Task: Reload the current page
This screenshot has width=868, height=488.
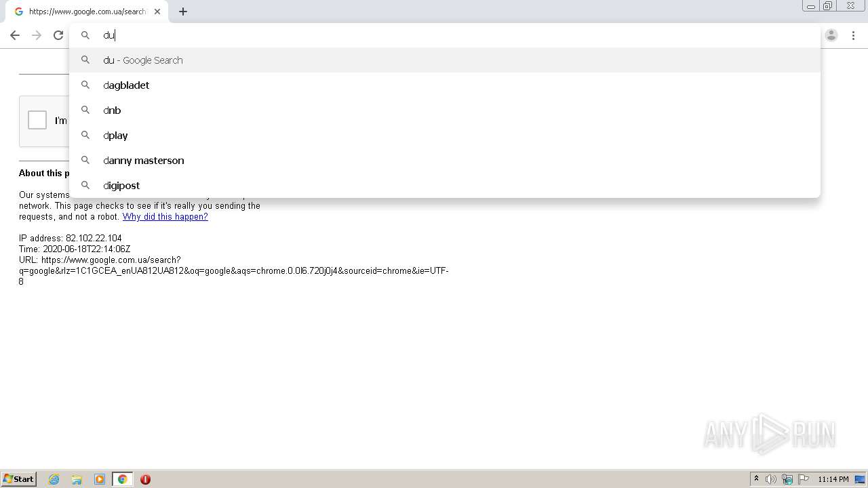Action: [58, 35]
